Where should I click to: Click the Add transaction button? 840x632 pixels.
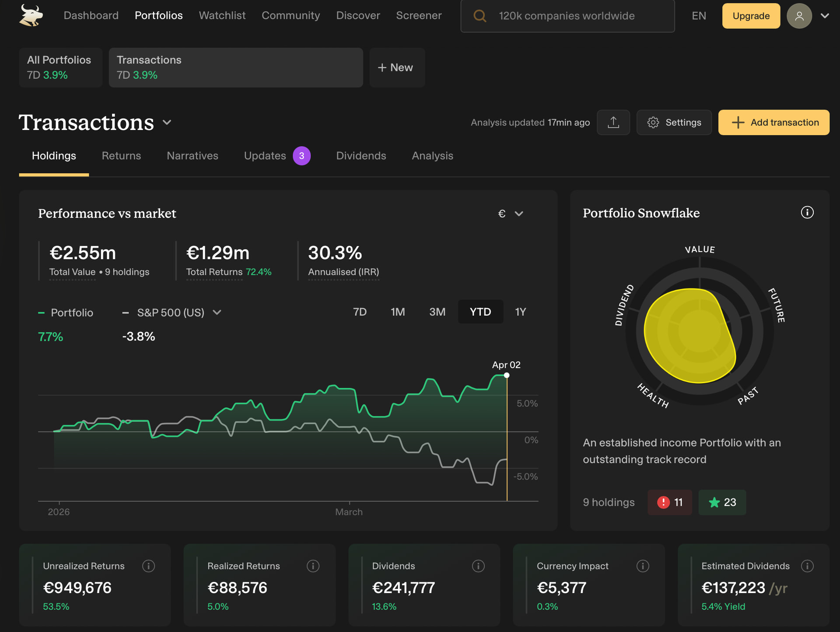[773, 123]
